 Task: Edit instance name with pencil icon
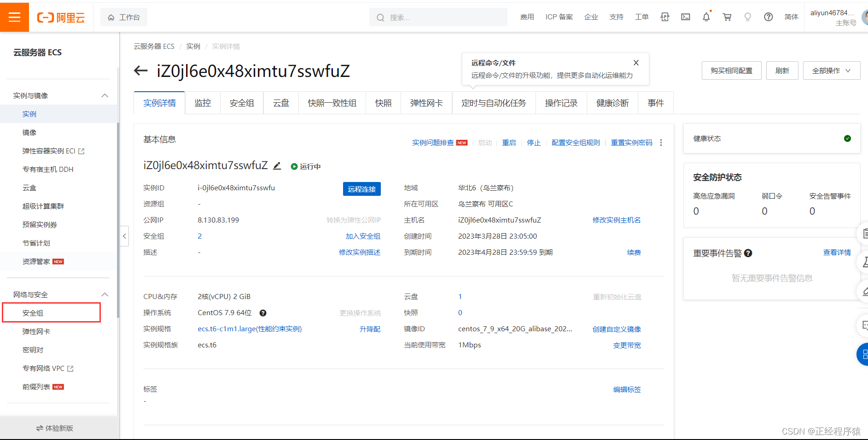tap(277, 166)
